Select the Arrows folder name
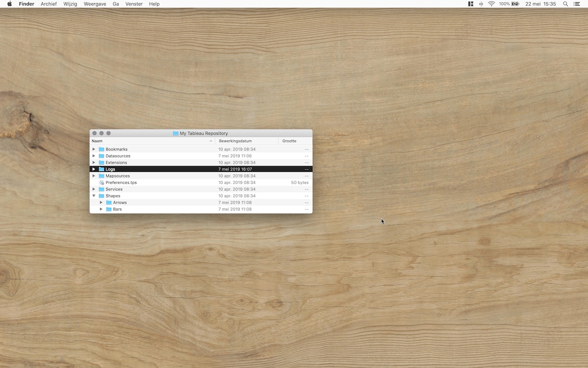Viewport: 588px width, 368px height. 120,202
